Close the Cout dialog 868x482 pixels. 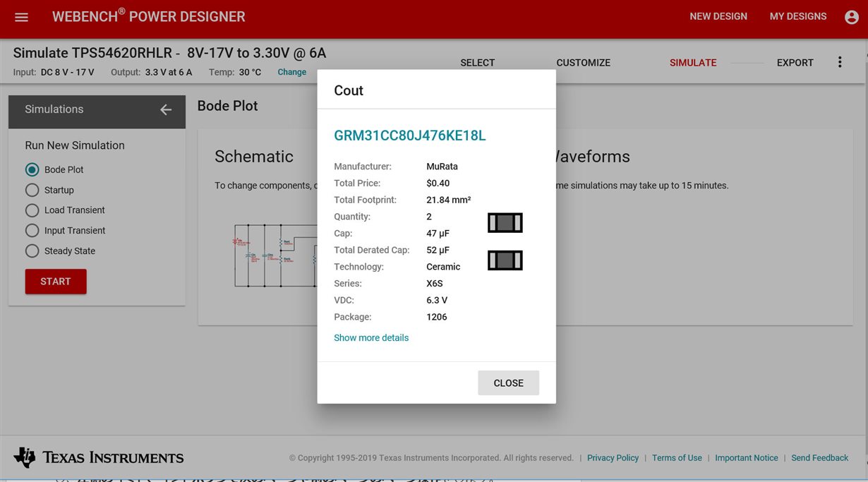pos(508,383)
